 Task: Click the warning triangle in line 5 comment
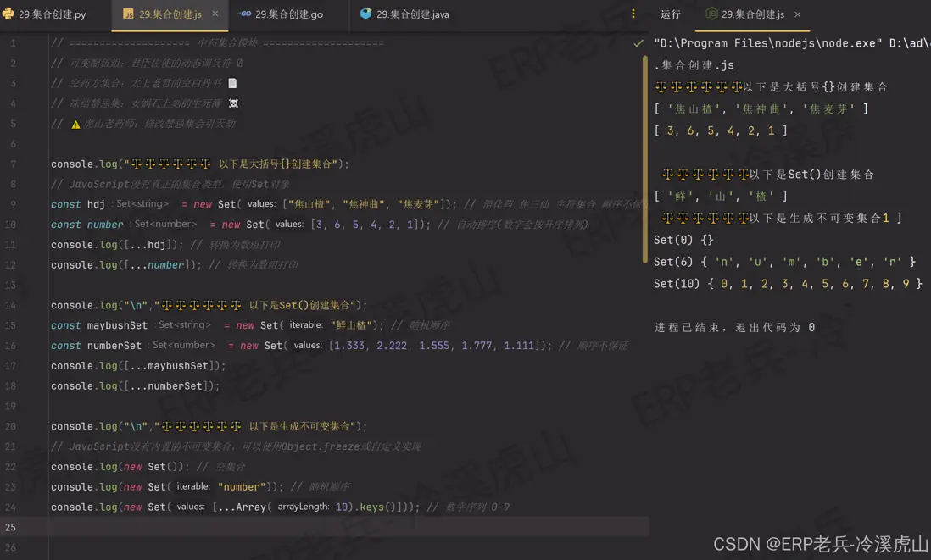click(75, 124)
